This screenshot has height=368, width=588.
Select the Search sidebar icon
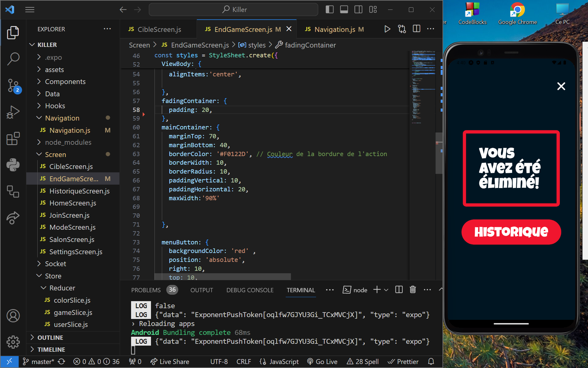13,59
